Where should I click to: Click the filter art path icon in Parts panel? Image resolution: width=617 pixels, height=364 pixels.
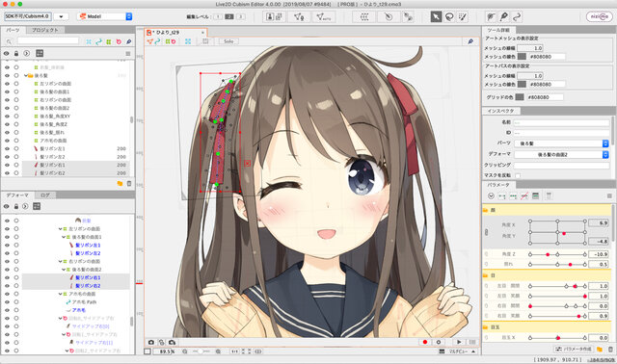pos(98,41)
